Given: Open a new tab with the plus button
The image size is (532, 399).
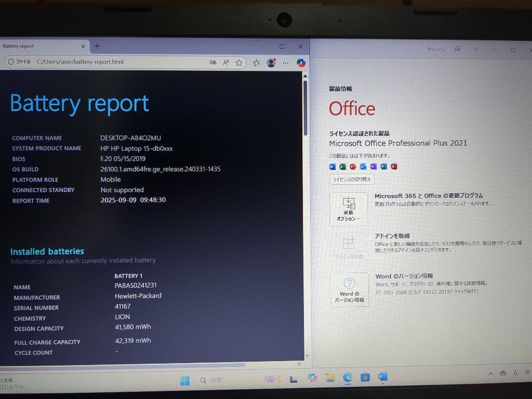Looking at the screenshot, I should coord(97,46).
